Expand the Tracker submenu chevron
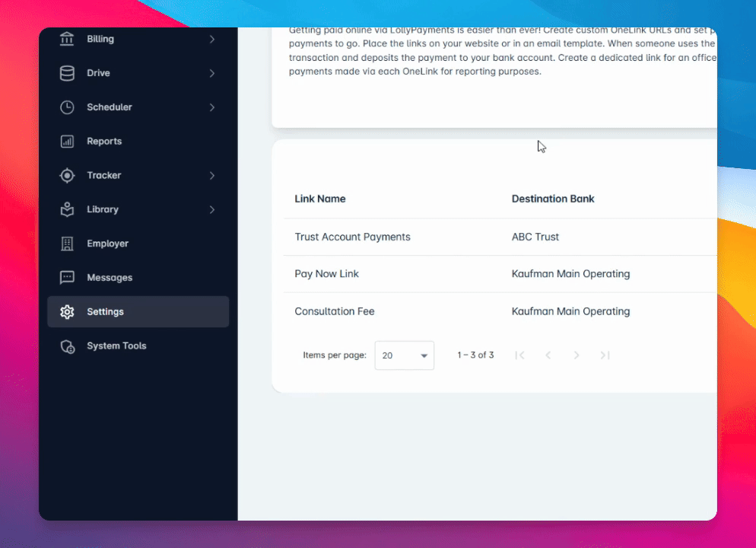 (212, 176)
